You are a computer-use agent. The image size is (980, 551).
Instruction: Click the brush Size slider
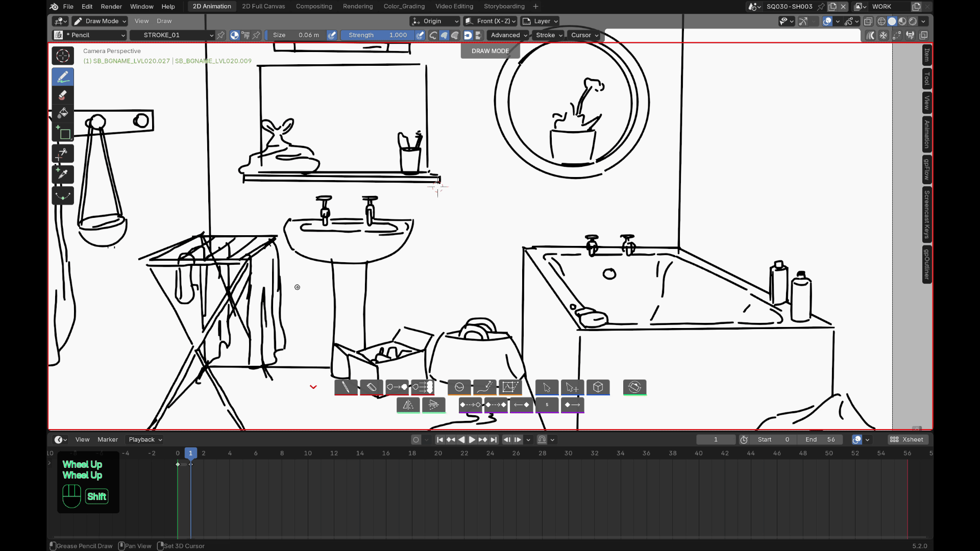[x=297, y=35]
